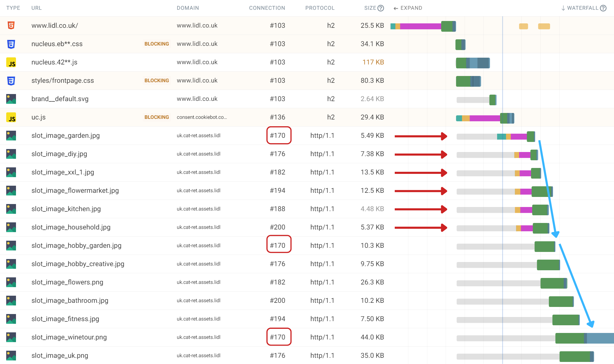Image resolution: width=614 pixels, height=364 pixels.
Task: Click the JS icon beside nucleus.42**.js
Action: [x=11, y=62]
